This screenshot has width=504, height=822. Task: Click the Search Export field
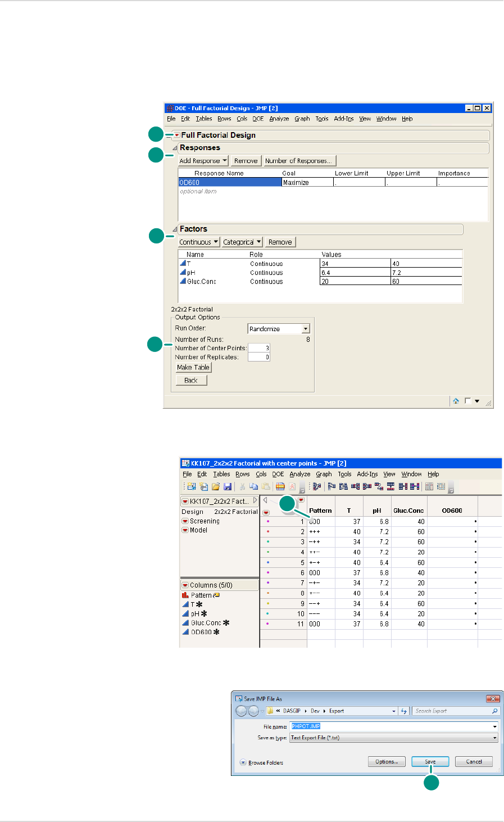point(455,711)
